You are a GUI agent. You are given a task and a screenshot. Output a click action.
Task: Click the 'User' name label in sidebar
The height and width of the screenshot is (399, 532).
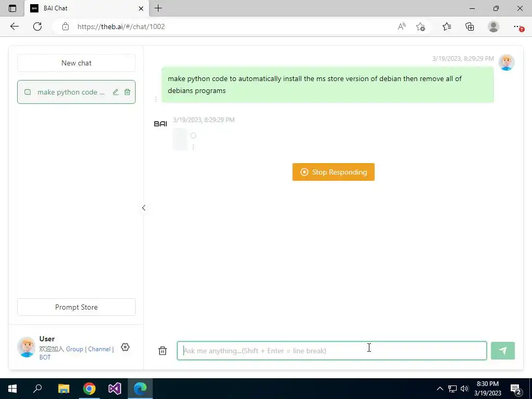[x=47, y=339]
